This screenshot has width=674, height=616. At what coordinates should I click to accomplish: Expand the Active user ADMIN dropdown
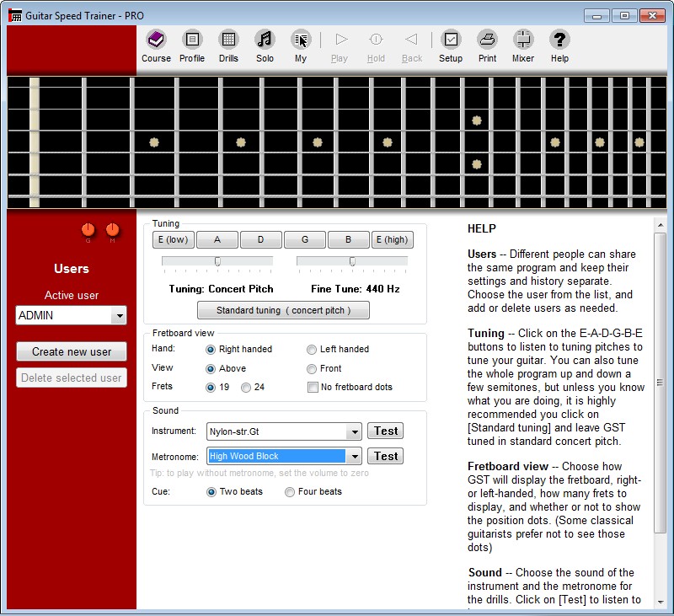(x=119, y=315)
